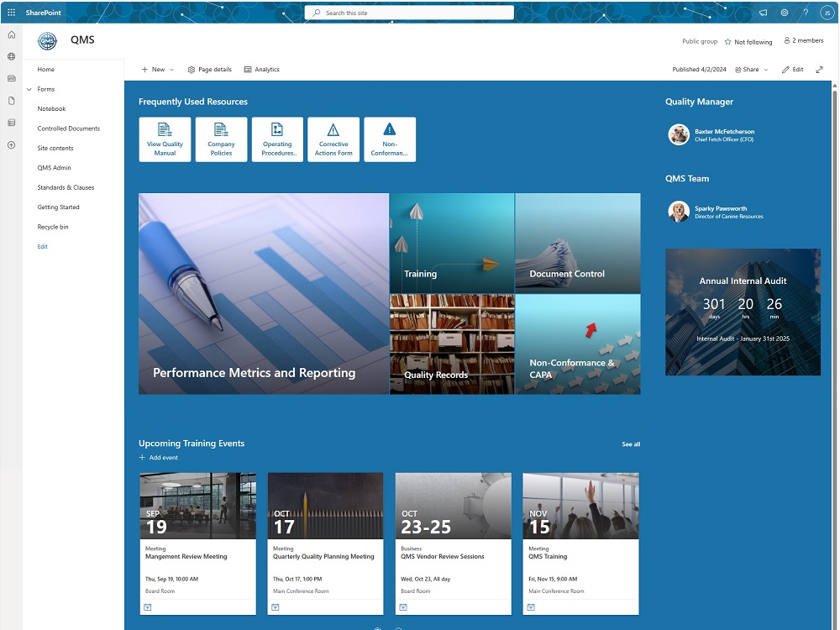Click the Annual Internal Audit countdown
Image resolution: width=840 pixels, height=630 pixels.
(743, 312)
